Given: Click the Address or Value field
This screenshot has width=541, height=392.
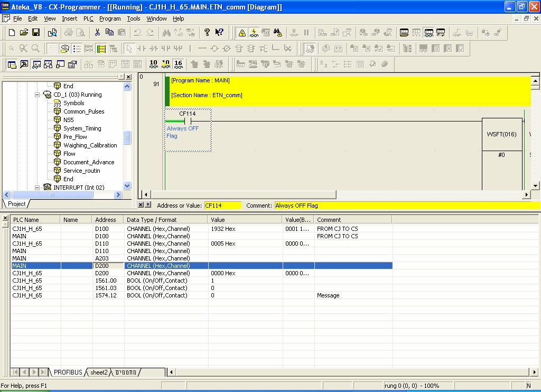Looking at the screenshot, I should click(222, 206).
